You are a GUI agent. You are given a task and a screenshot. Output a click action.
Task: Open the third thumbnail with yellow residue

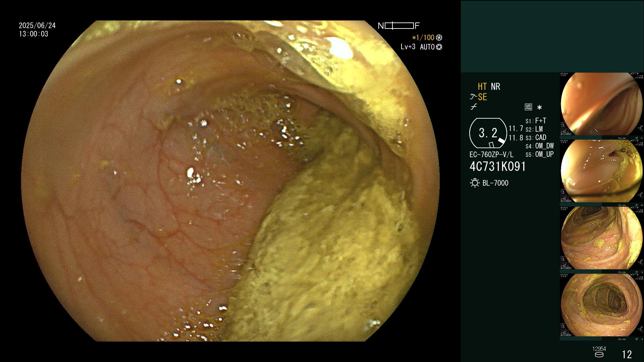pyautogui.click(x=602, y=238)
